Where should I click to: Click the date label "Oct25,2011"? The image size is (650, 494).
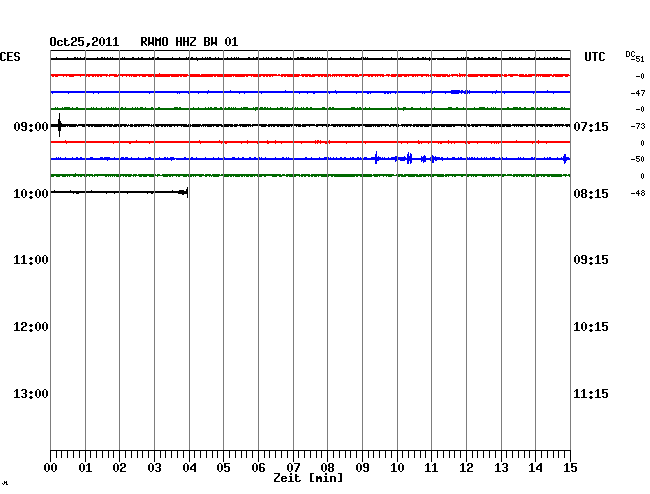[84, 42]
